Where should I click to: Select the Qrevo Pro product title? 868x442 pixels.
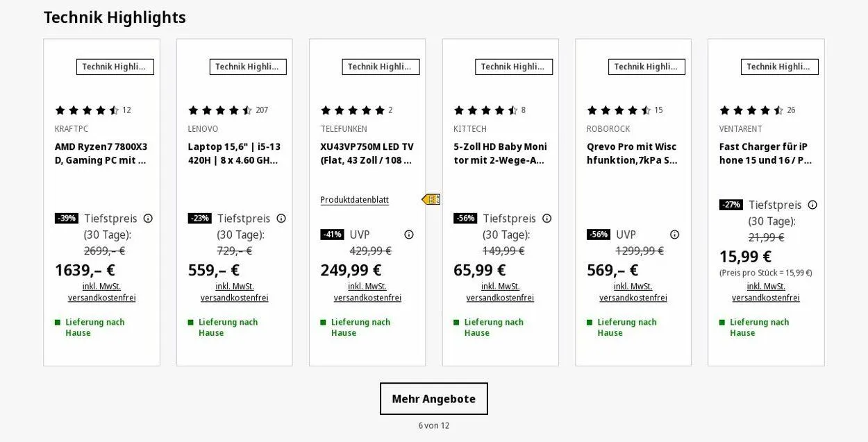tap(631, 153)
